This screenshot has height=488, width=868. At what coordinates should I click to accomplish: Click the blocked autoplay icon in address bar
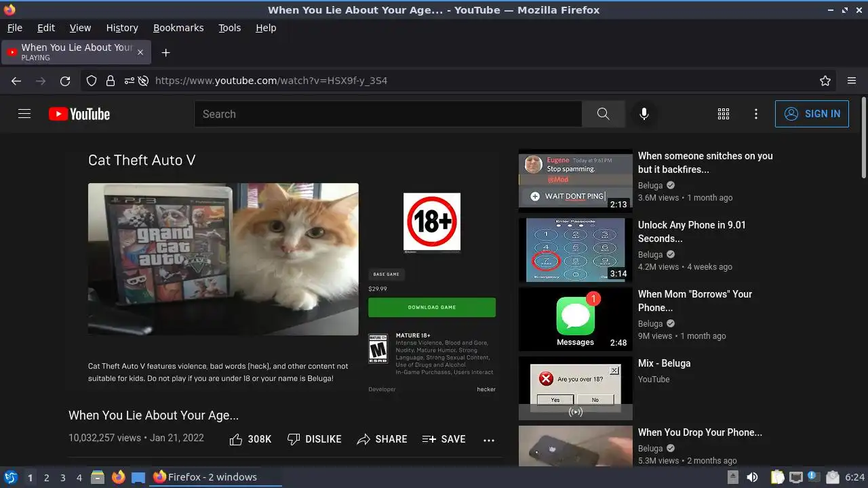143,81
